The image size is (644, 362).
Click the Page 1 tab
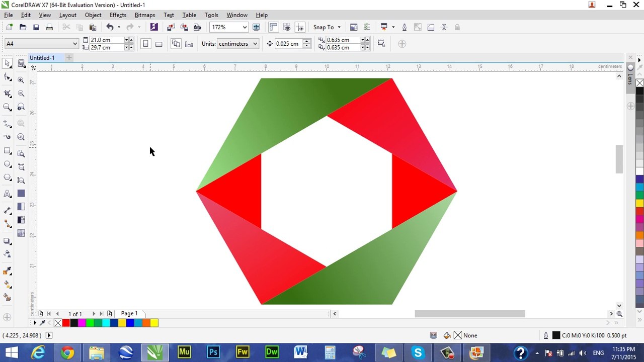pos(129,314)
